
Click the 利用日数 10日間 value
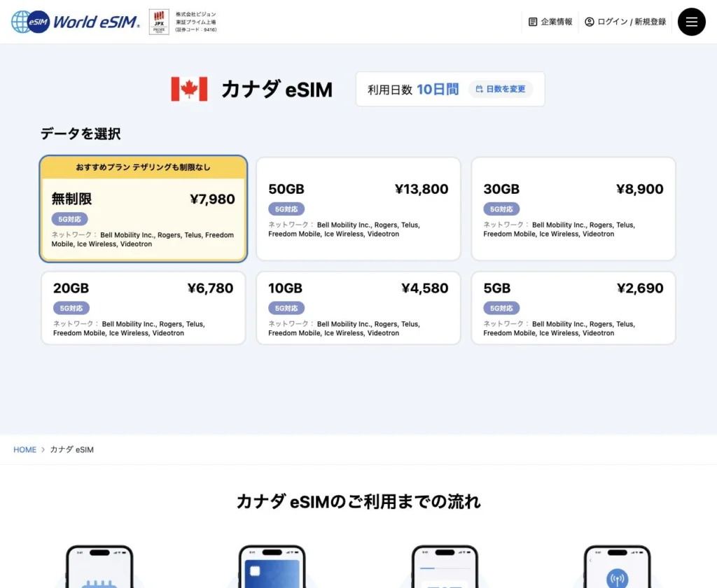(x=438, y=89)
